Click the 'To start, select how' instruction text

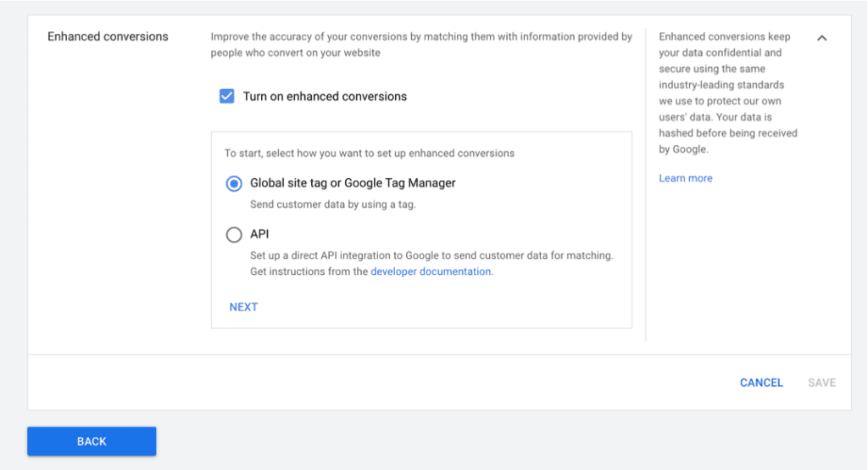click(369, 154)
